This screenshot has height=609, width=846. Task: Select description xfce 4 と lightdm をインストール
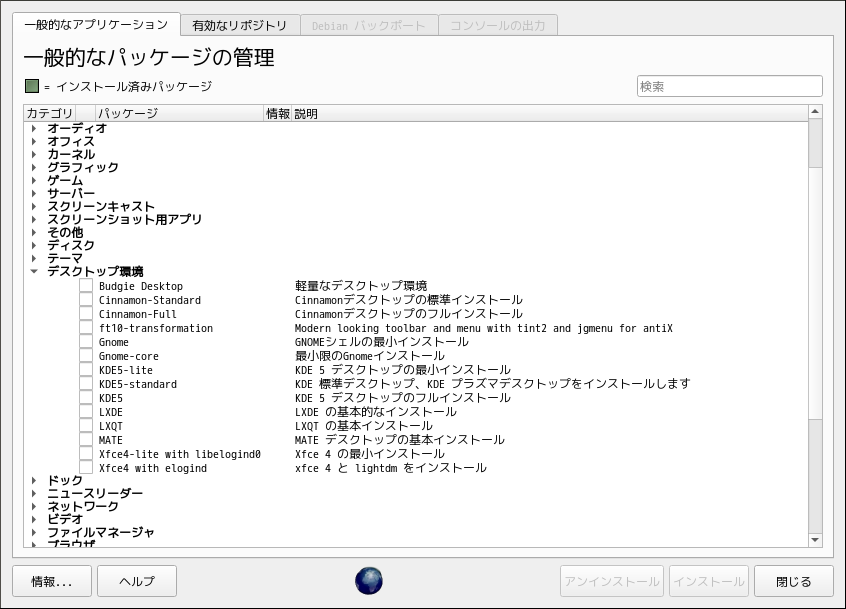391,468
